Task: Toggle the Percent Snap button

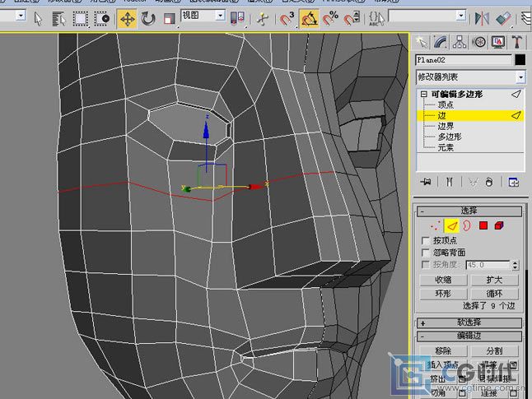Action: click(x=330, y=19)
